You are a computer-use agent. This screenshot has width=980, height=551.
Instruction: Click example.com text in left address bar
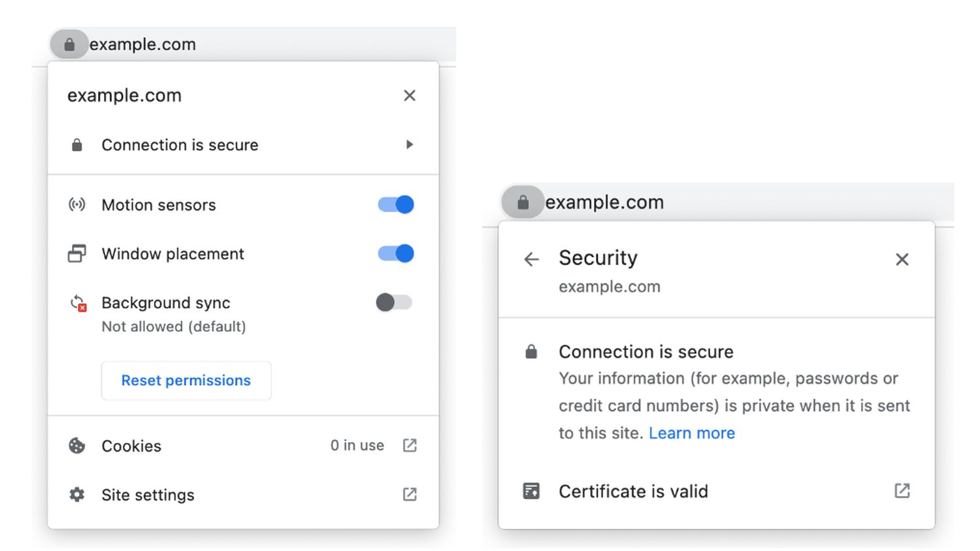(142, 44)
